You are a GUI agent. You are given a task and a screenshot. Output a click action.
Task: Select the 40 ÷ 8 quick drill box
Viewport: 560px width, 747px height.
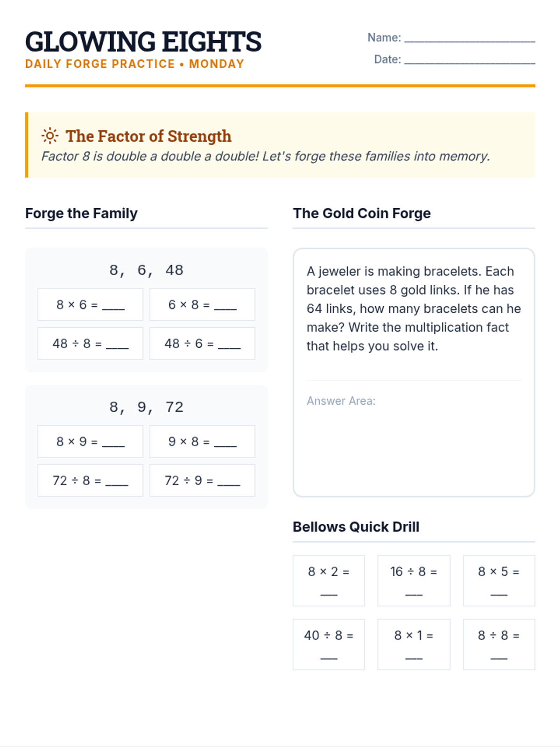coord(329,644)
